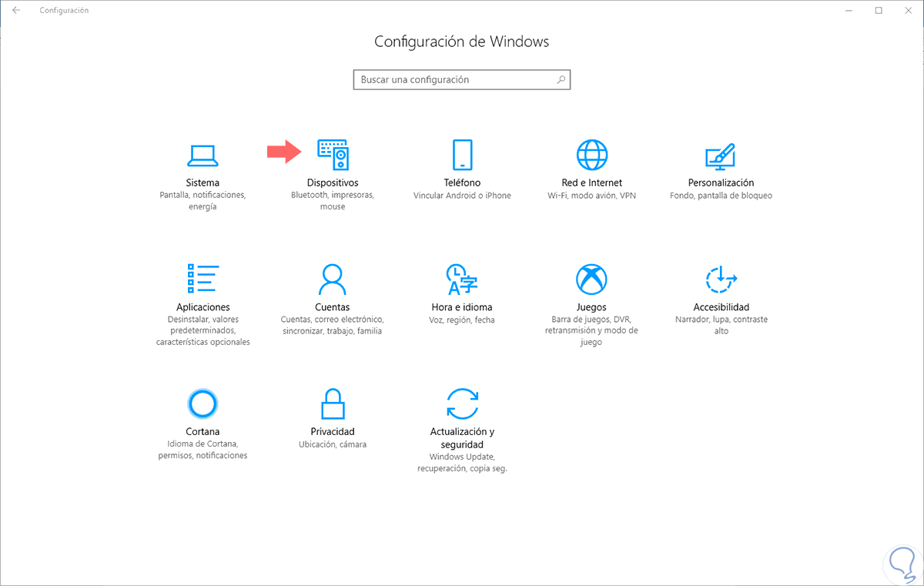Open the Actualización y seguridad arrows icon
This screenshot has width=924, height=586.
(462, 404)
